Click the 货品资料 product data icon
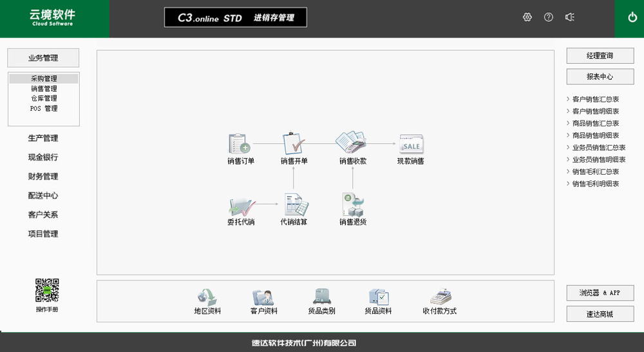This screenshot has height=352, width=644. pos(378,297)
